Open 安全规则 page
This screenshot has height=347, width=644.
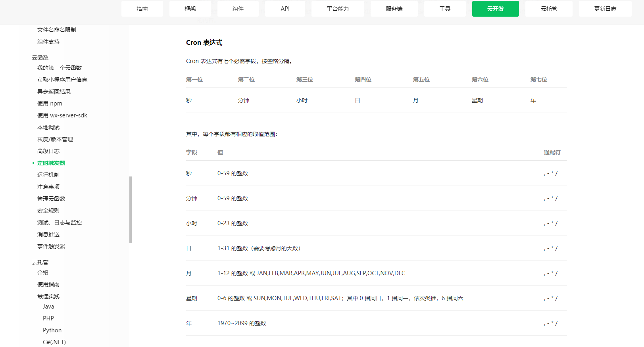pos(48,211)
